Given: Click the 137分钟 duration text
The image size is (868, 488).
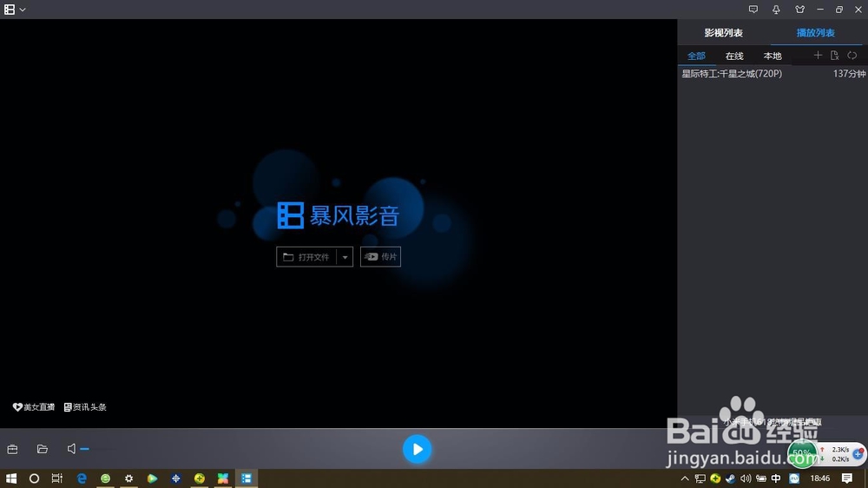Looking at the screenshot, I should 849,74.
